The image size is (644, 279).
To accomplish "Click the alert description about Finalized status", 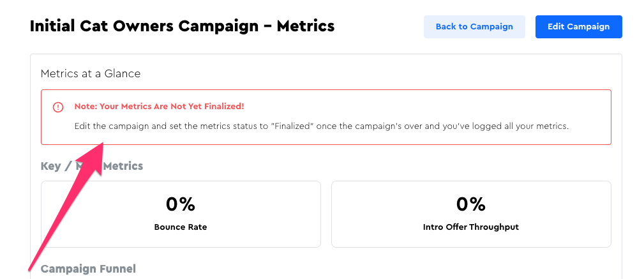I will [321, 126].
